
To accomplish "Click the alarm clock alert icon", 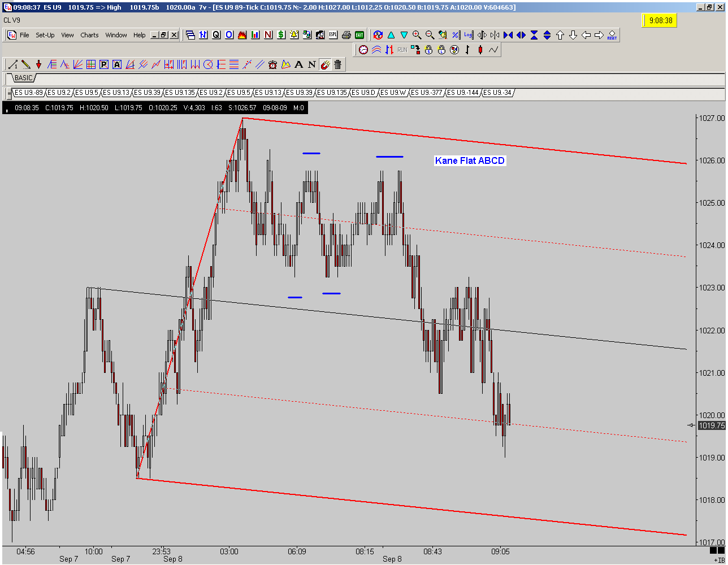I will point(272,64).
